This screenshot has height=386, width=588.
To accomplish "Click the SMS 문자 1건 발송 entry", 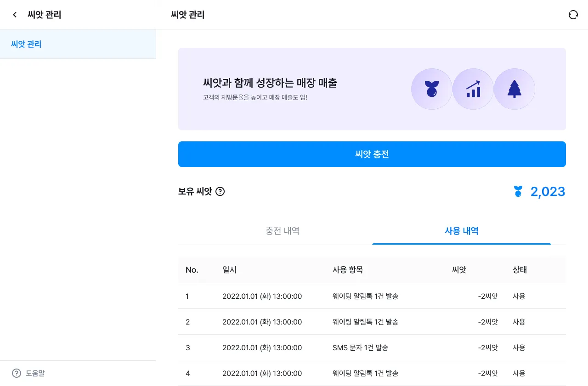I will point(360,347).
